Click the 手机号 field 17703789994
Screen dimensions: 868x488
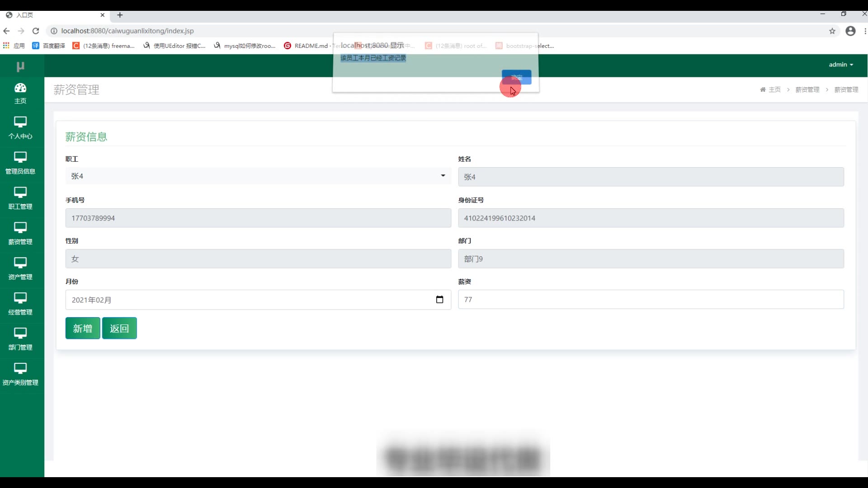[258, 218]
